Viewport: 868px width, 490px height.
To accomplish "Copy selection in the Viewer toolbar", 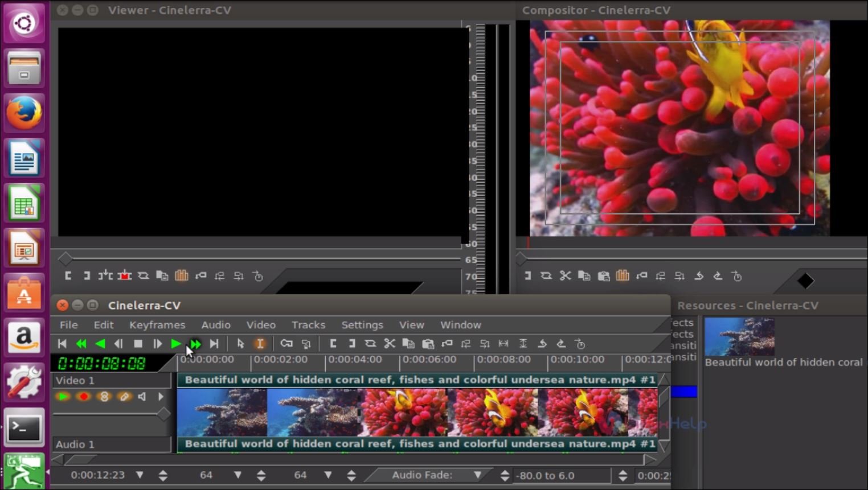I will tap(162, 276).
